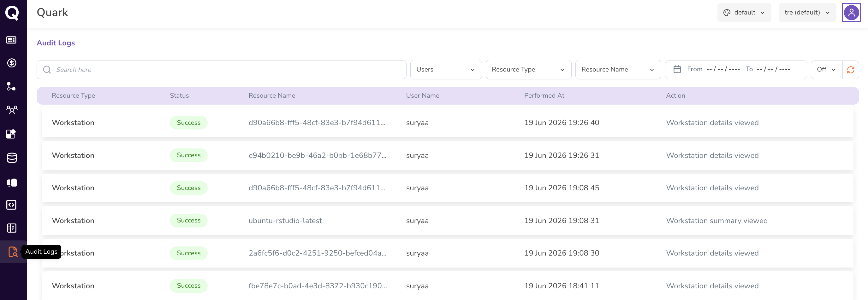Expand the Users filter dropdown
868x300 pixels.
point(446,70)
